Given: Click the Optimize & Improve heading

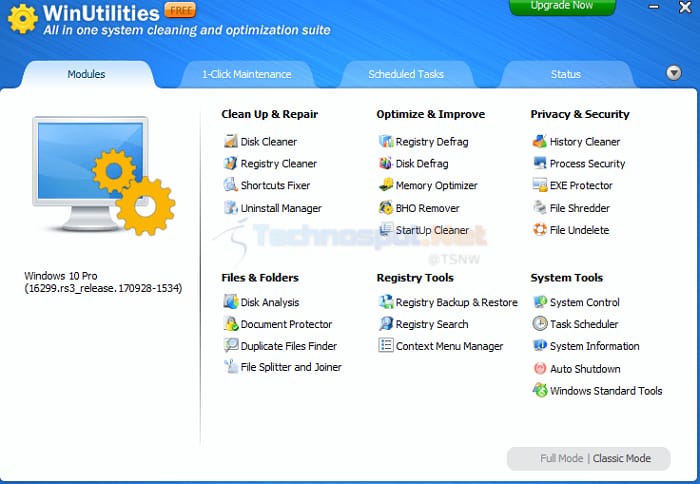Looking at the screenshot, I should [x=430, y=114].
